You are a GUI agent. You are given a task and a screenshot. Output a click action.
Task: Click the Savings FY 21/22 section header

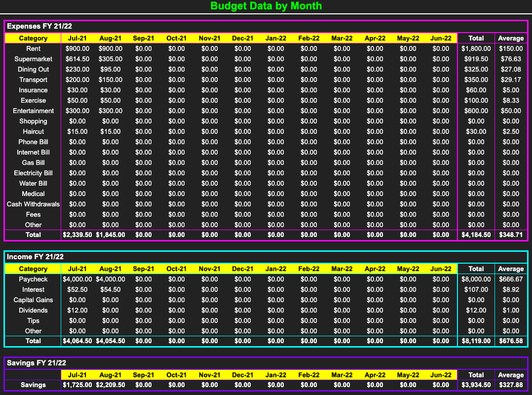coord(37,363)
